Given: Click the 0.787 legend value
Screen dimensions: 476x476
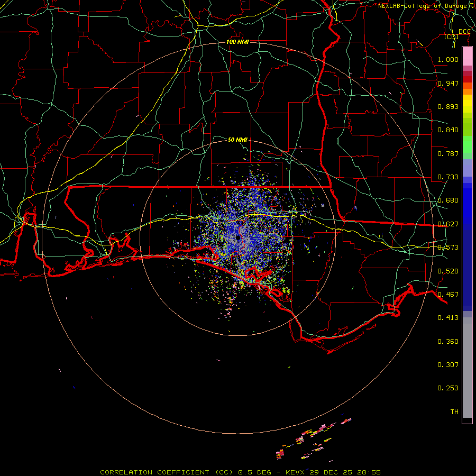Looking at the screenshot, I should (x=448, y=153).
